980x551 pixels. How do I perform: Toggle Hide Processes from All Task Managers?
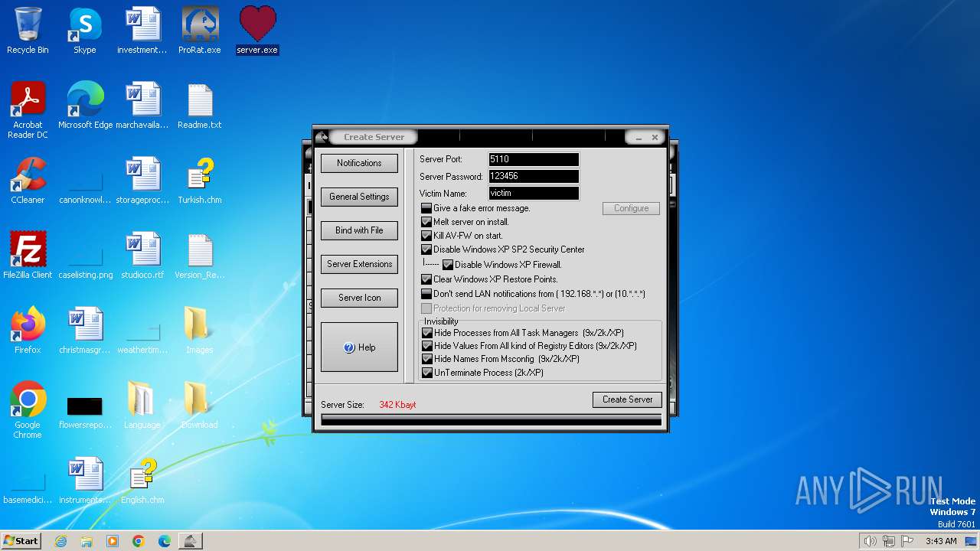(x=427, y=333)
